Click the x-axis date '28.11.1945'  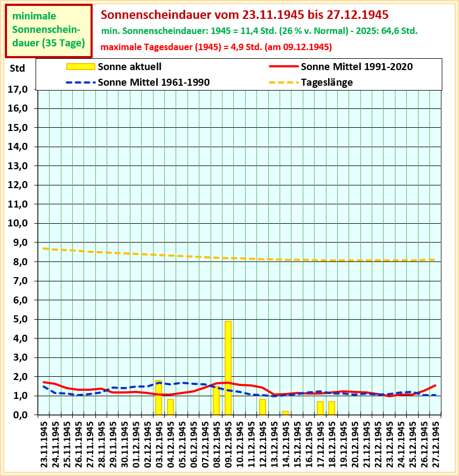point(102,444)
